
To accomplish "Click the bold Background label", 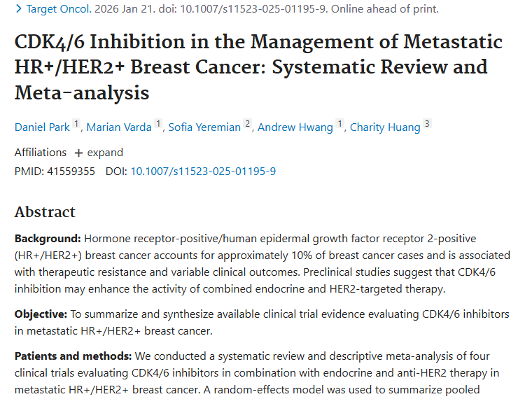I will coord(47,238).
